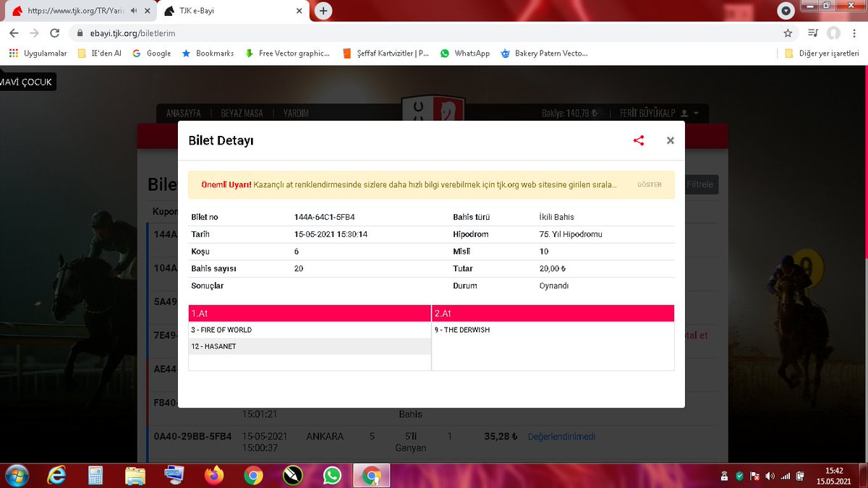Expand the Diğer yer işaretleri folder
The width and height of the screenshot is (868, 488).
(x=822, y=53)
